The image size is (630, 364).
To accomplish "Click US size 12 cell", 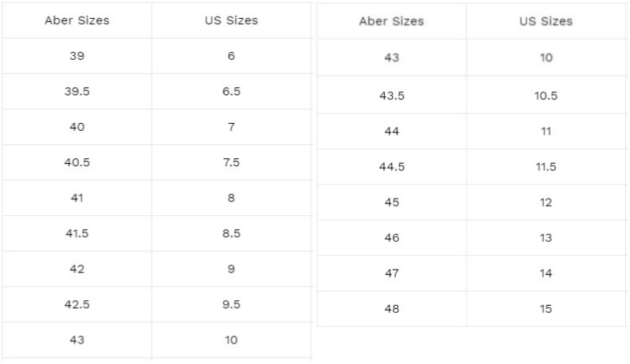I will point(546,202).
